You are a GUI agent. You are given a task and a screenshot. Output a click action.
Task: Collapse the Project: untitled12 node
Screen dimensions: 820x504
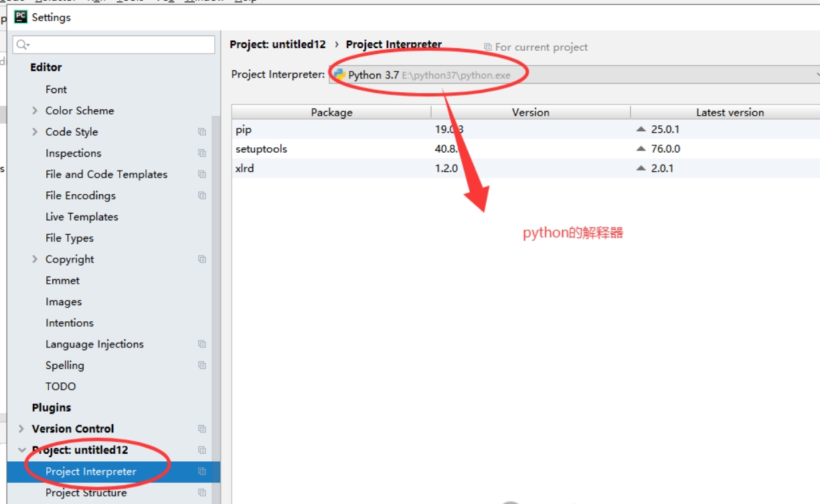tap(21, 450)
